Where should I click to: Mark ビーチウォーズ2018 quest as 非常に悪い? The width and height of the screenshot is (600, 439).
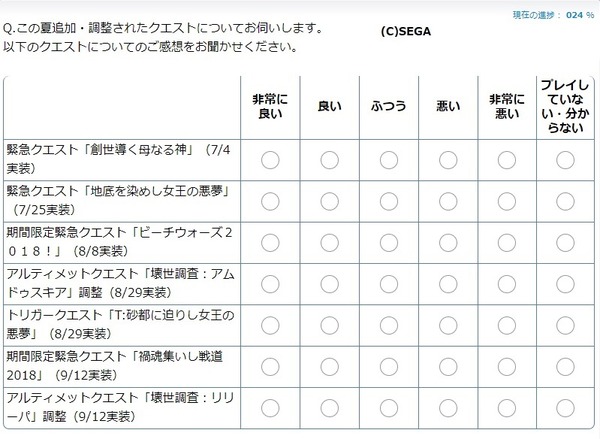[x=507, y=243]
